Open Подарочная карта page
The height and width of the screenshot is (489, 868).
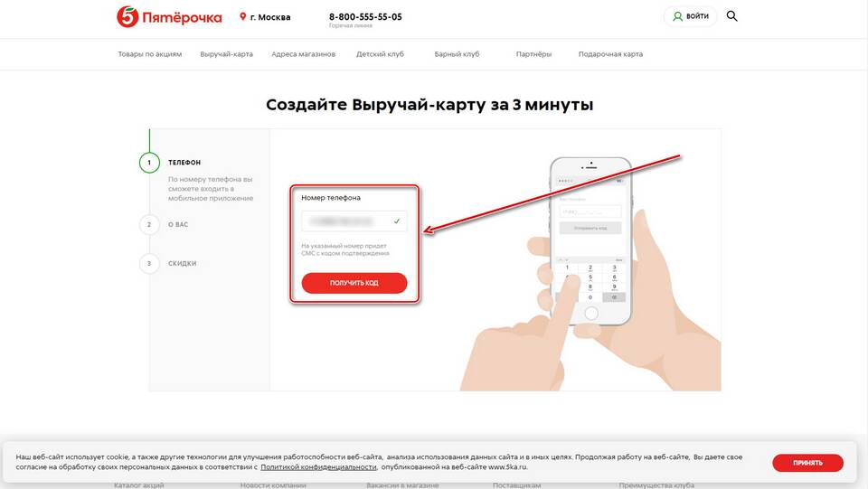point(610,54)
